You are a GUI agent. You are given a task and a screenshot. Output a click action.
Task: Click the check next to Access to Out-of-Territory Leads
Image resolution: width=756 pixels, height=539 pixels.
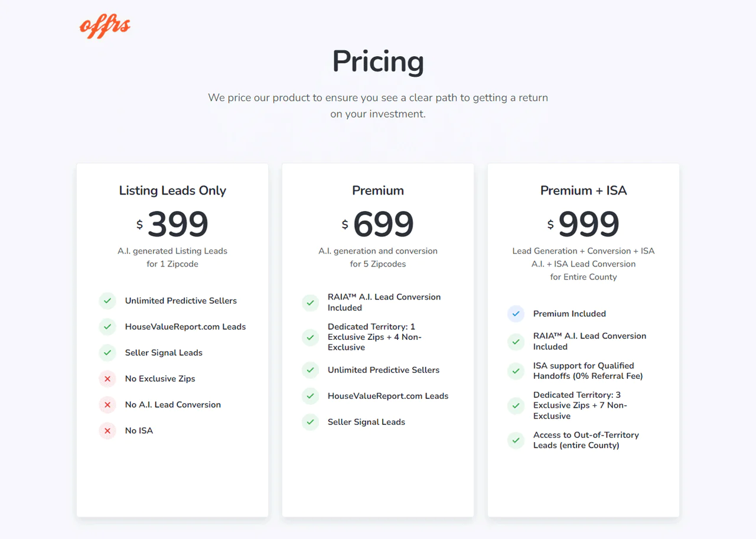(x=516, y=440)
